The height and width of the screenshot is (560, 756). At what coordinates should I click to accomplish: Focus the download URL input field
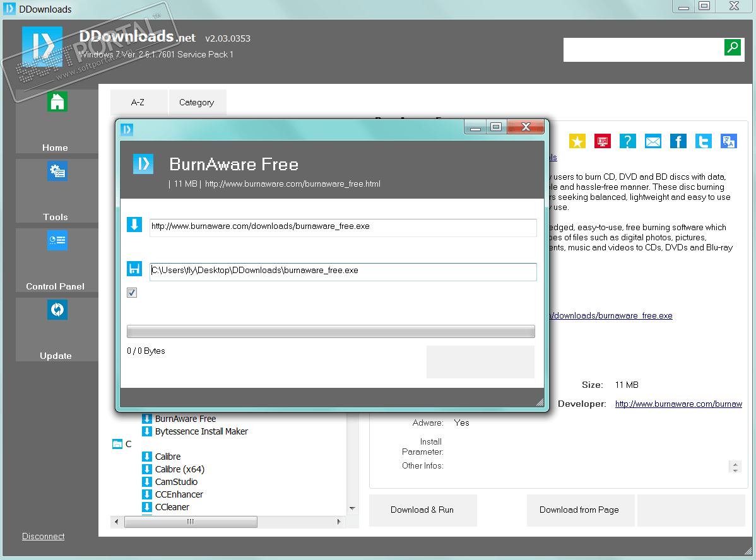pos(343,228)
